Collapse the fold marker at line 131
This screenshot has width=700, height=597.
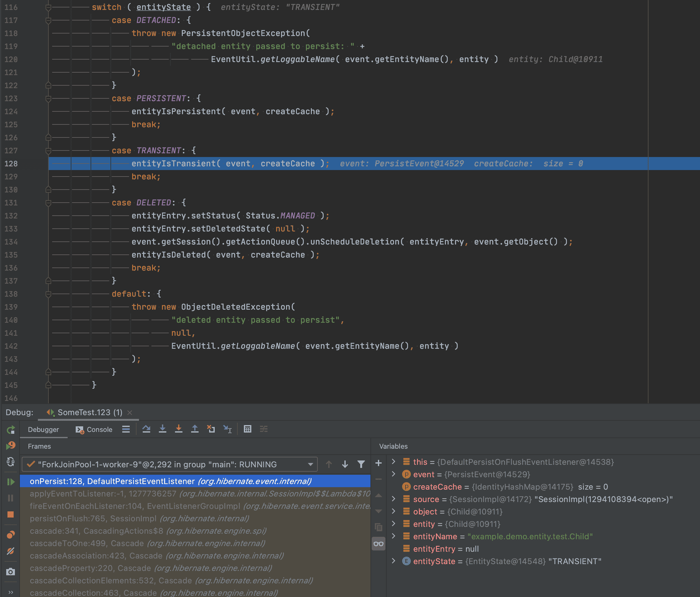click(x=48, y=203)
